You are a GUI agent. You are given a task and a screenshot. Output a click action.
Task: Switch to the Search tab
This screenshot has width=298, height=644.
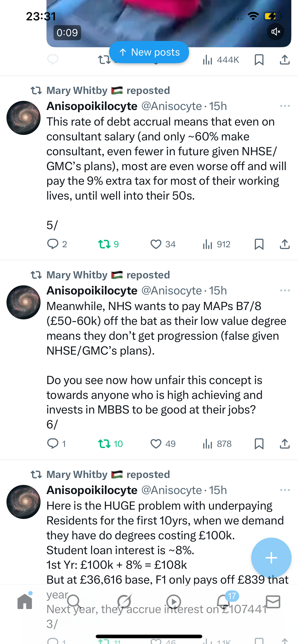point(74,602)
